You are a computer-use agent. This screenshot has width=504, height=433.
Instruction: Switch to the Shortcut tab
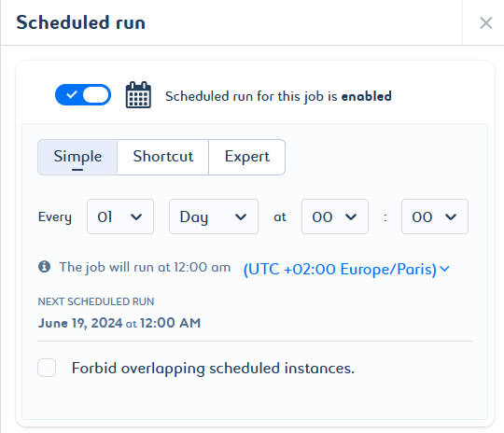tap(163, 157)
